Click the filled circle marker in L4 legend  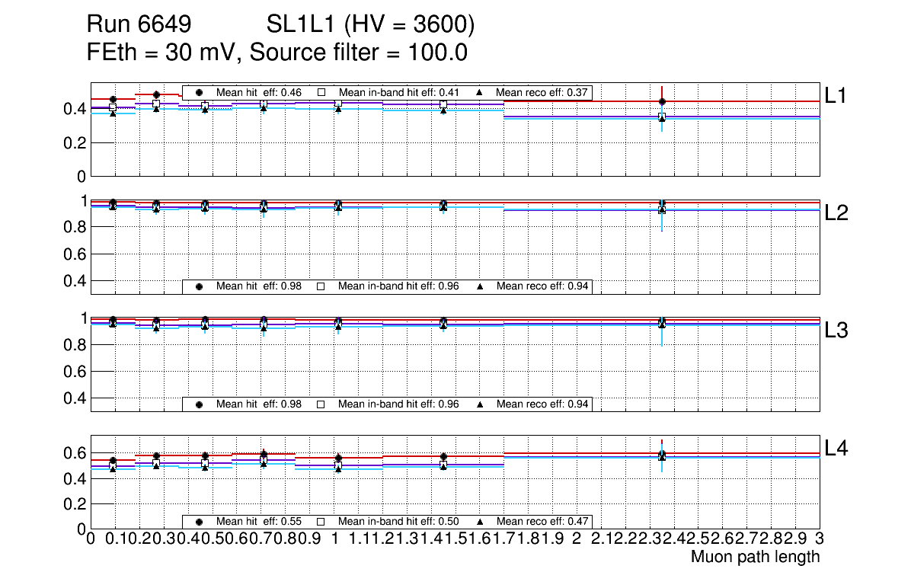[199, 522]
